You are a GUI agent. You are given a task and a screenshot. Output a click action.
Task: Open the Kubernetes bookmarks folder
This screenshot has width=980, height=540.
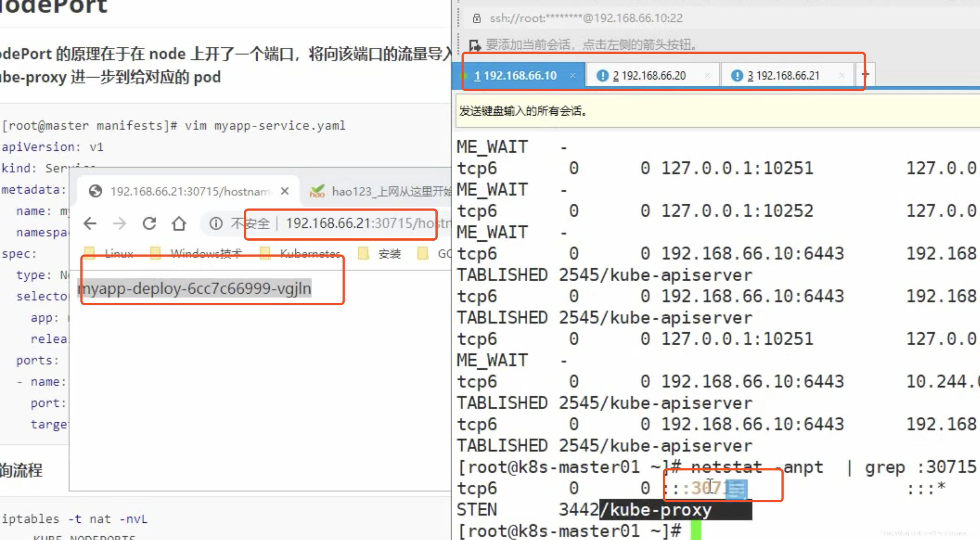coord(300,253)
